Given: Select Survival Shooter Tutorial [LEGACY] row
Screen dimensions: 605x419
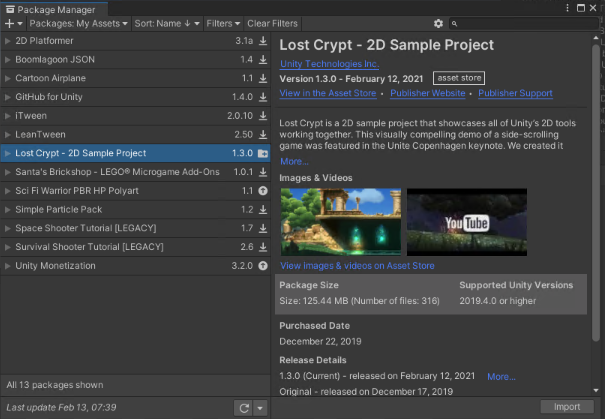Looking at the screenshot, I should (x=135, y=247).
